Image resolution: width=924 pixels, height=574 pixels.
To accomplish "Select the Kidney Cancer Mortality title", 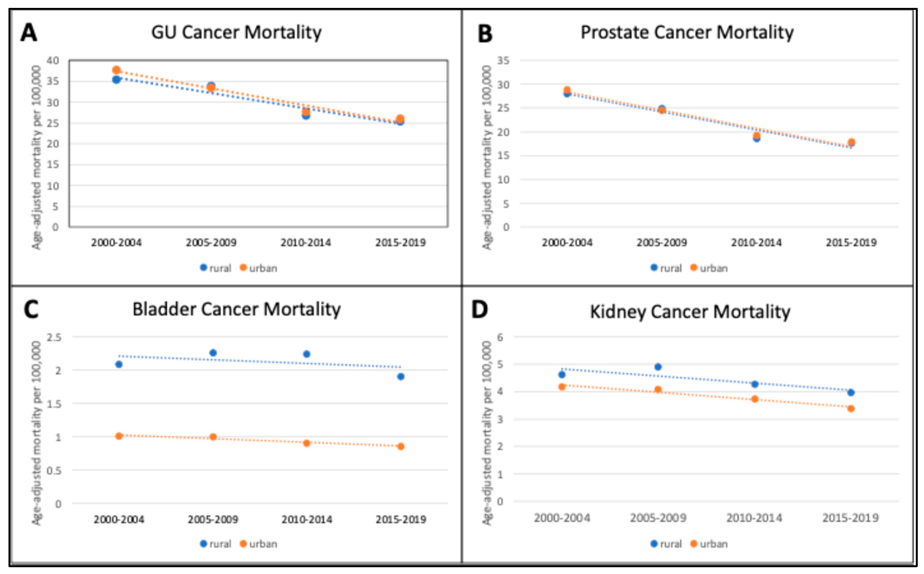I will [690, 312].
